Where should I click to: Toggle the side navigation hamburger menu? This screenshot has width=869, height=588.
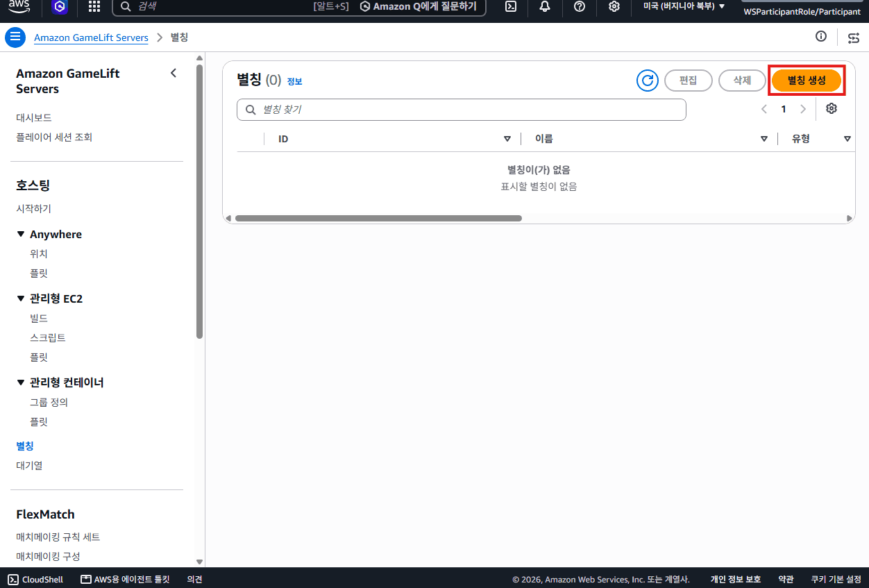coord(15,37)
